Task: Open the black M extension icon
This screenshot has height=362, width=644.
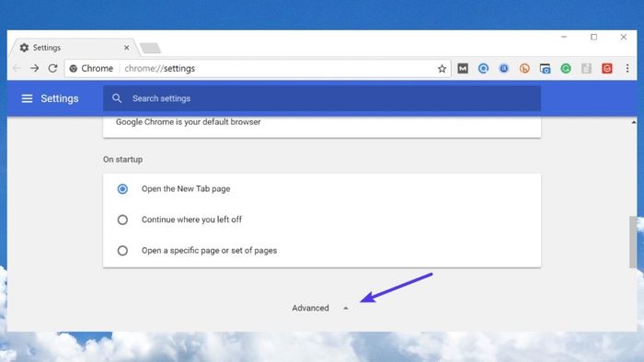Action: coord(463,69)
